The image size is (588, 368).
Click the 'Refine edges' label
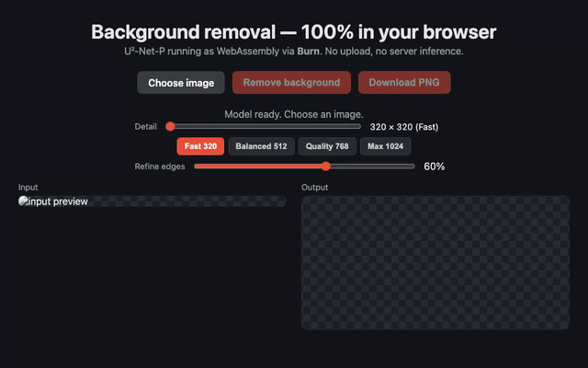coord(160,167)
